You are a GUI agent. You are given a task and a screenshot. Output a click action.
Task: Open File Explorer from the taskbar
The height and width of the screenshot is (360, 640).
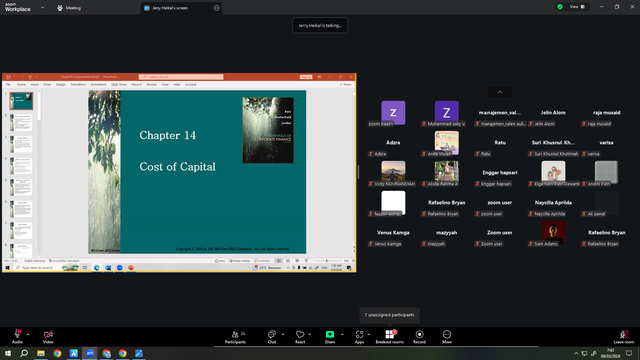tap(41, 353)
